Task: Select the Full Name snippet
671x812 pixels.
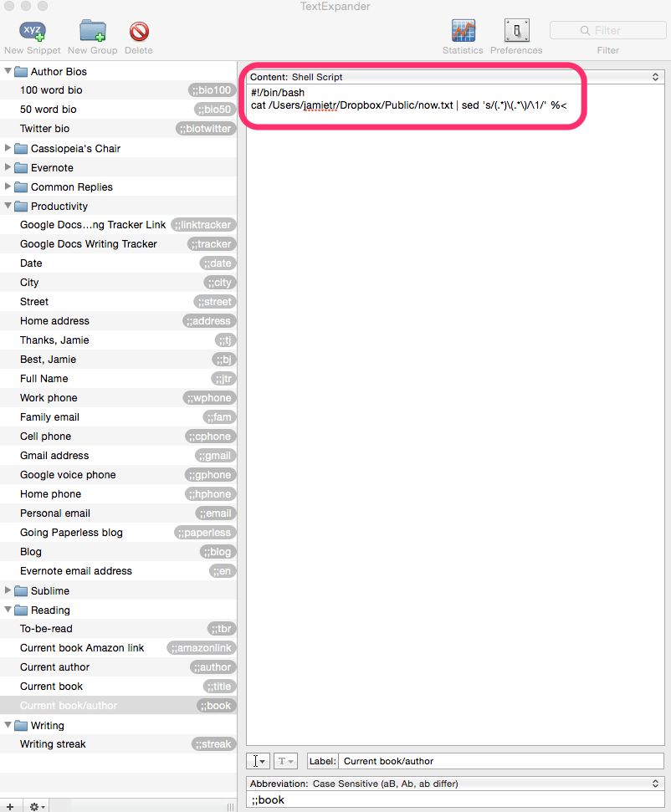Action: click(118, 379)
